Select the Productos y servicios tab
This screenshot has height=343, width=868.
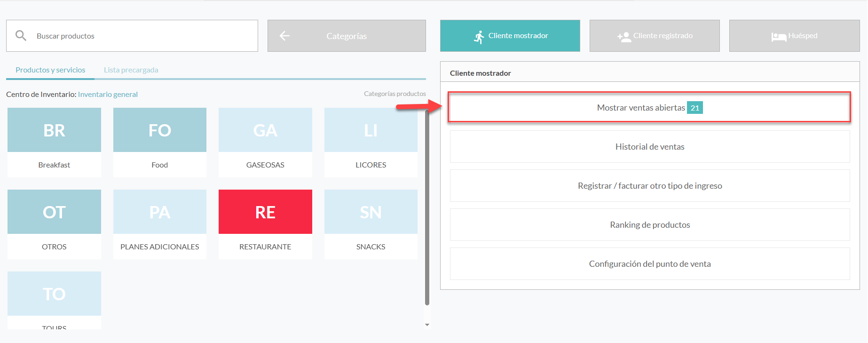click(50, 70)
